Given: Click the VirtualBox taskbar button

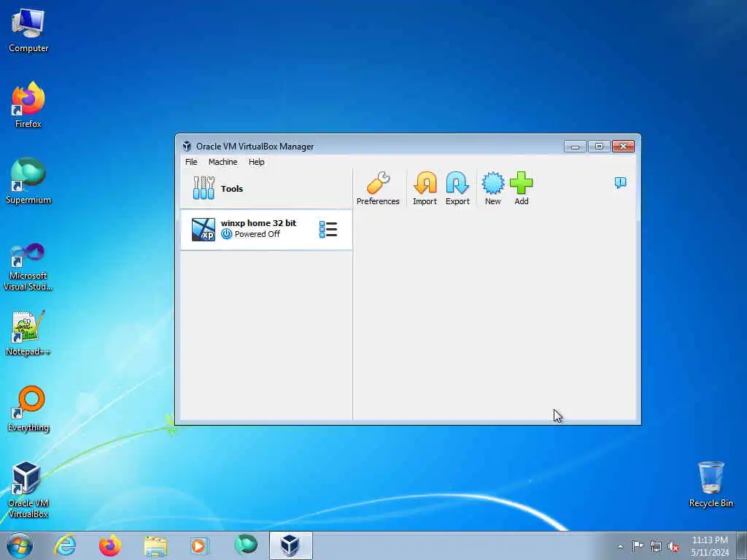Looking at the screenshot, I should point(290,545).
